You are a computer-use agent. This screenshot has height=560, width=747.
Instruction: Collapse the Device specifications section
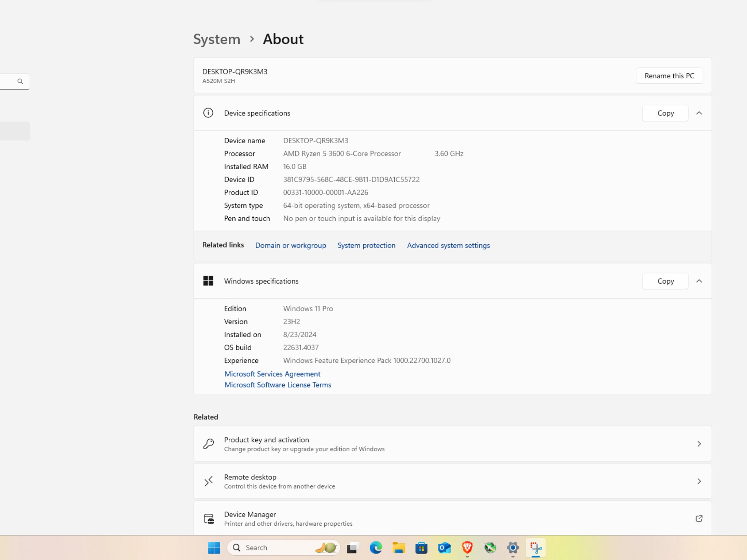click(699, 113)
